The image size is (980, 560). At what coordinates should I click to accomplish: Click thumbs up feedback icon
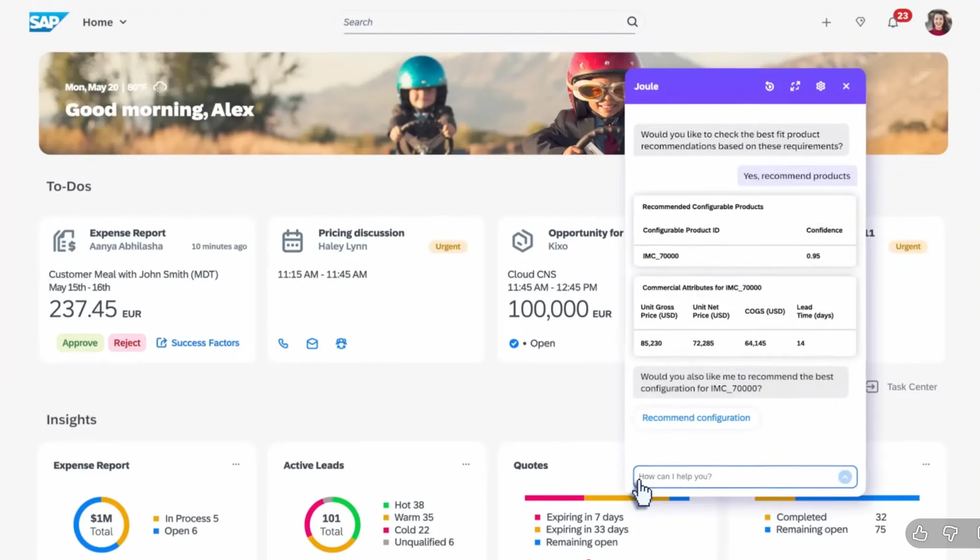click(920, 533)
